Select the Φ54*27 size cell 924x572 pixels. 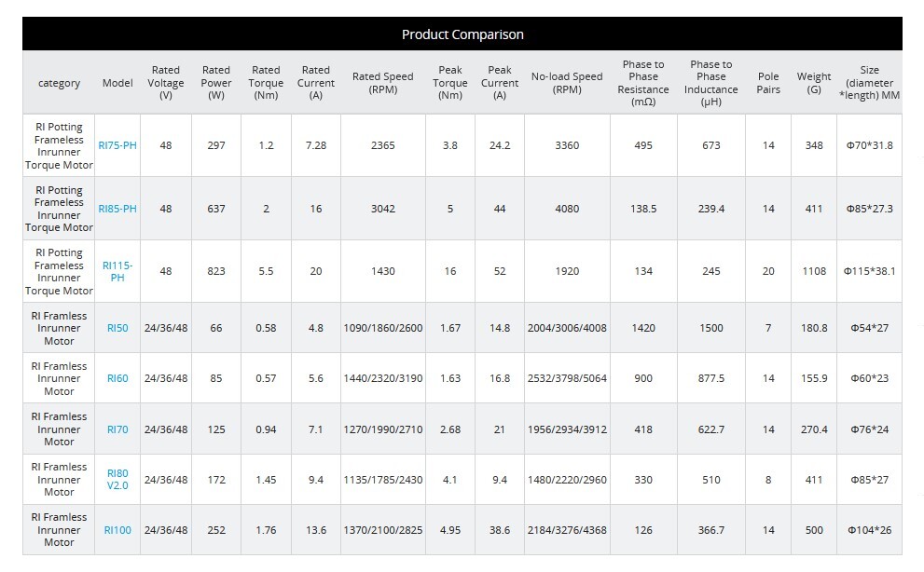click(869, 328)
